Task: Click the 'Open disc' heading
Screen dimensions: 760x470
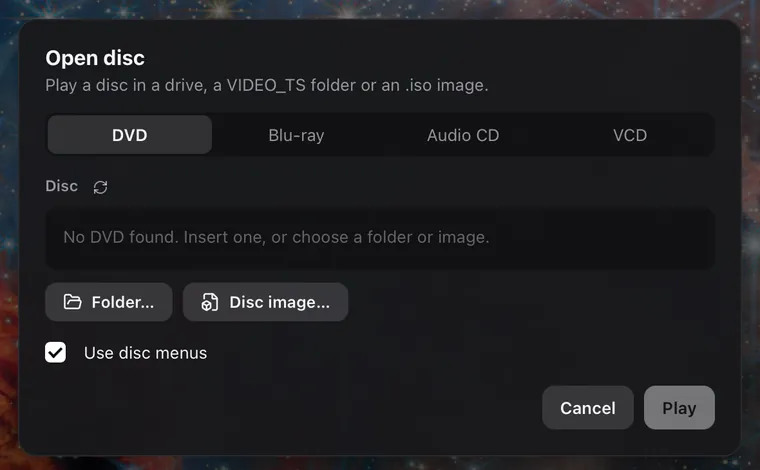Action: [95, 58]
